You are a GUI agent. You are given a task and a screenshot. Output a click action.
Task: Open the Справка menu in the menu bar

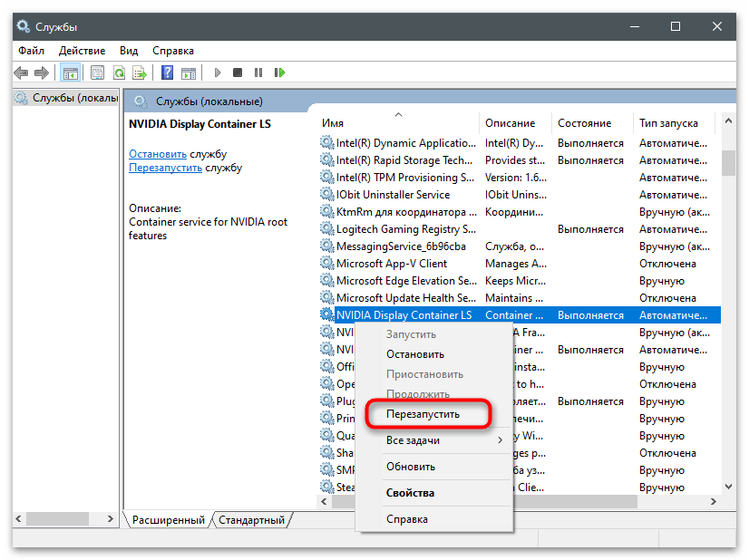(x=173, y=51)
